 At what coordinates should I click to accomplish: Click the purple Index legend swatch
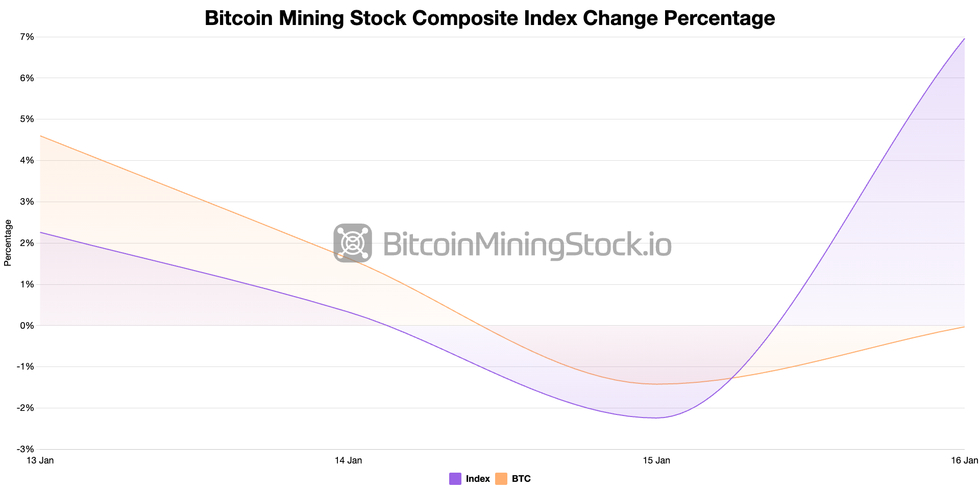(x=455, y=479)
